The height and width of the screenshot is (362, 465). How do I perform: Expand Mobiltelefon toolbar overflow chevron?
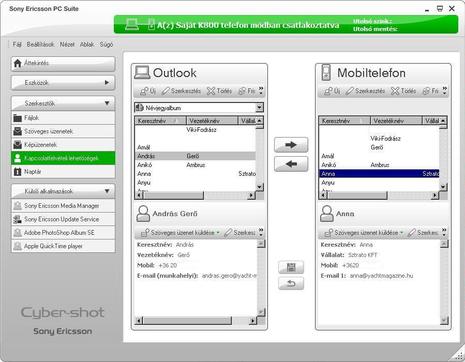pyautogui.click(x=445, y=91)
